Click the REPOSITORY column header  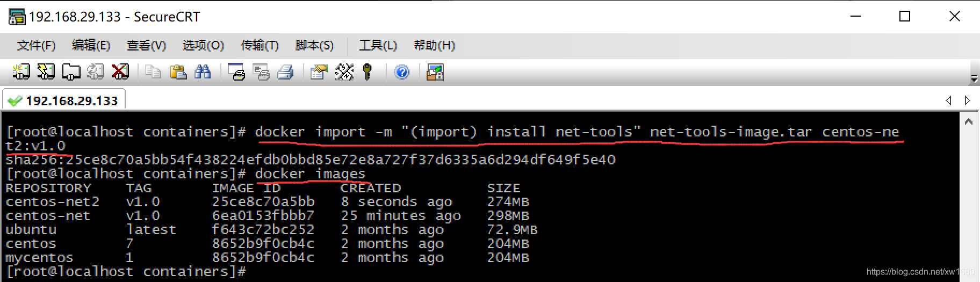point(48,188)
